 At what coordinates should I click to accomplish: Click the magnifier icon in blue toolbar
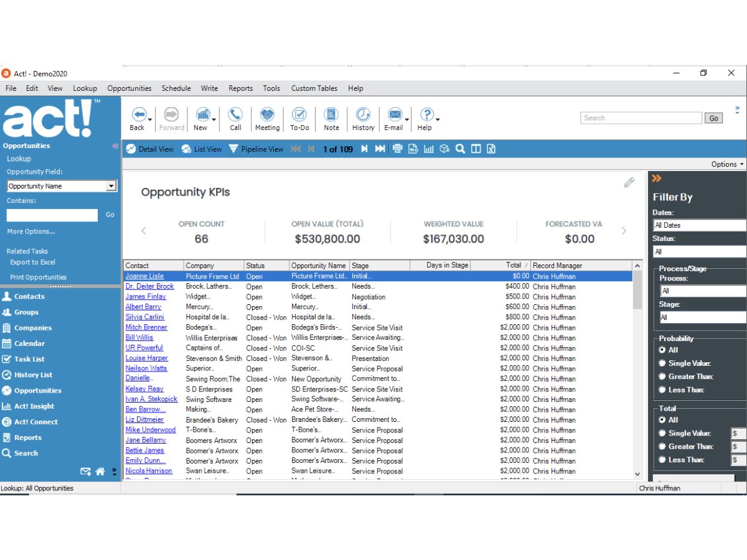[460, 149]
